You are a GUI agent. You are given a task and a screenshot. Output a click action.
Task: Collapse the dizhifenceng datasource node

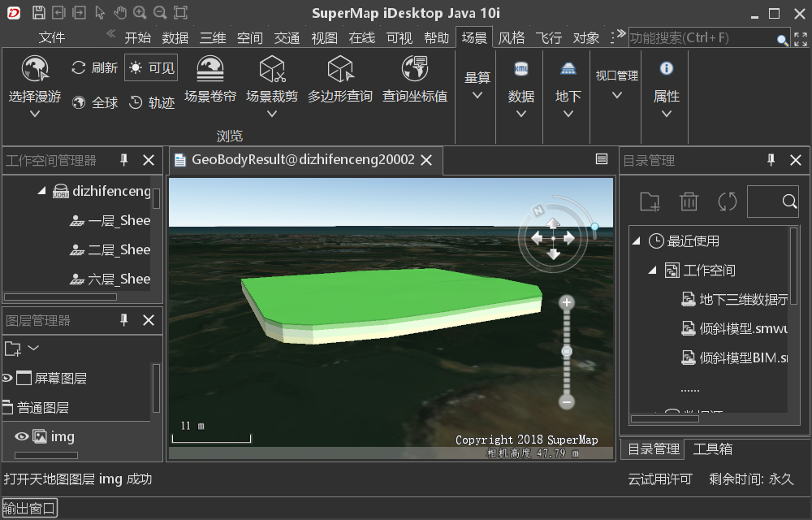pos(42,191)
